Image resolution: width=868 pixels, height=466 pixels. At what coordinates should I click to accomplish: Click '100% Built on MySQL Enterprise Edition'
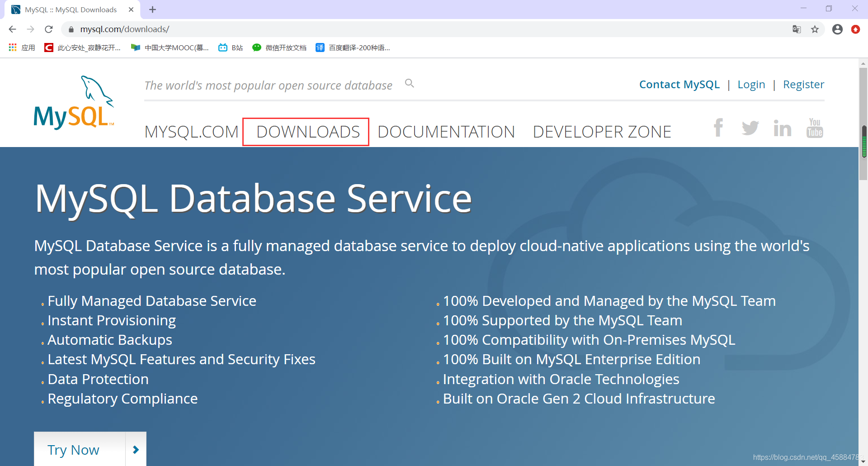point(571,359)
